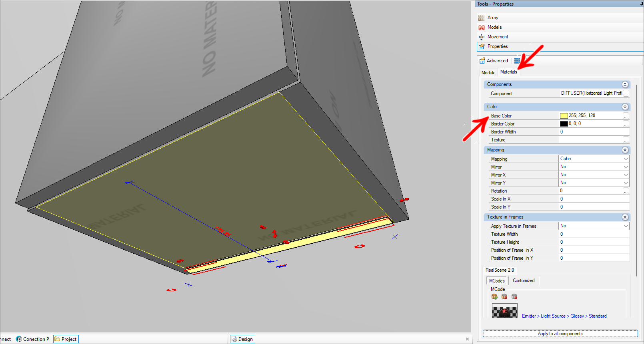The image size is (644, 344).
Task: Open the Array tool
Action: (x=492, y=18)
